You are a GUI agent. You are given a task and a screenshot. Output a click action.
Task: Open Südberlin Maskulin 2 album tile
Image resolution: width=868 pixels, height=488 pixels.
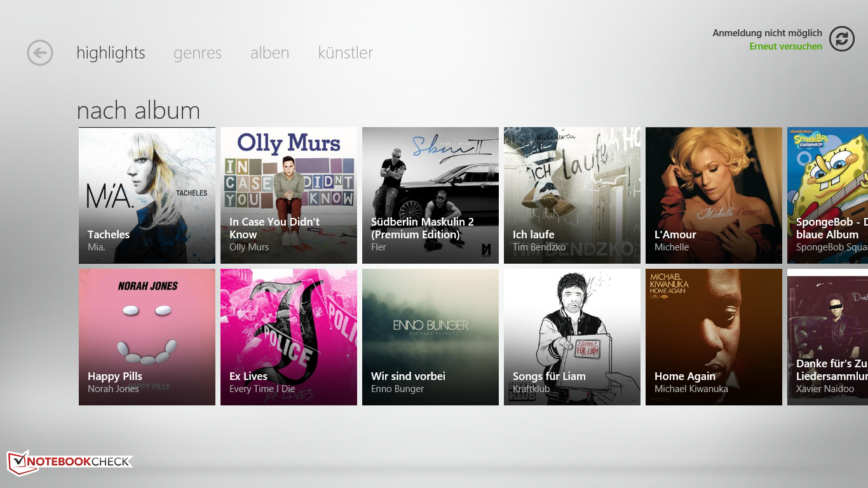coord(430,195)
